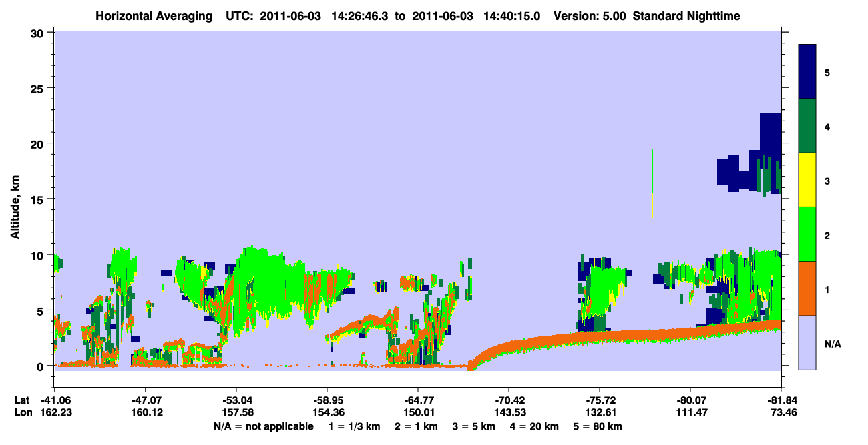Click longitude value 132.61
The image size is (868, 445).
[x=600, y=412]
